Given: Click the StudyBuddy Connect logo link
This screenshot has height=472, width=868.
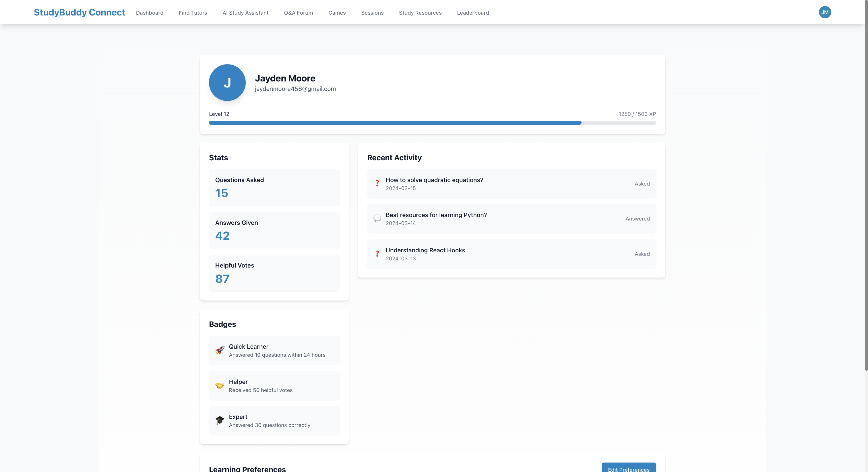Looking at the screenshot, I should point(79,12).
